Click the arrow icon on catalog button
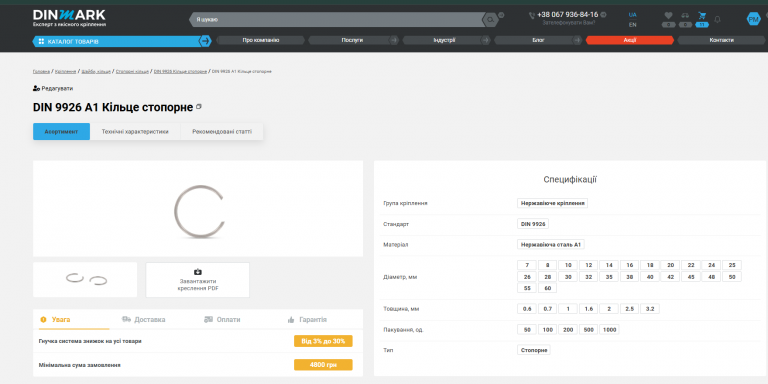Viewport: 768px width, 384px height. pyautogui.click(x=205, y=41)
